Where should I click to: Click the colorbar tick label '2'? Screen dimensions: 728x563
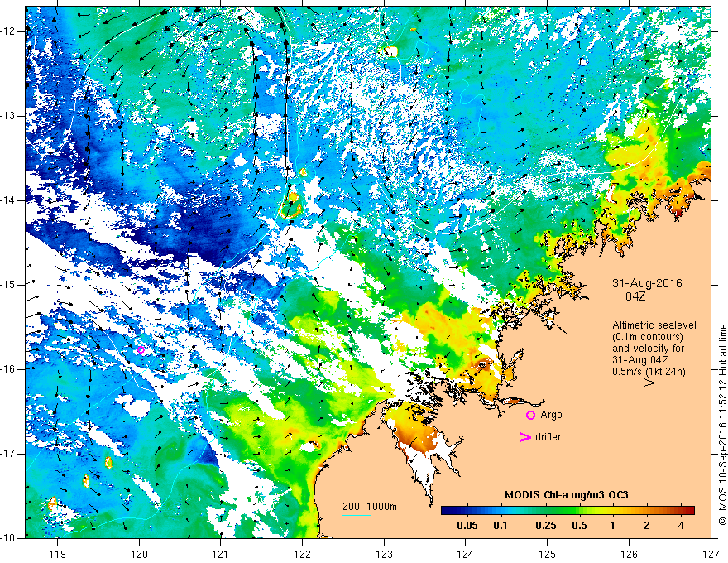[647, 526]
